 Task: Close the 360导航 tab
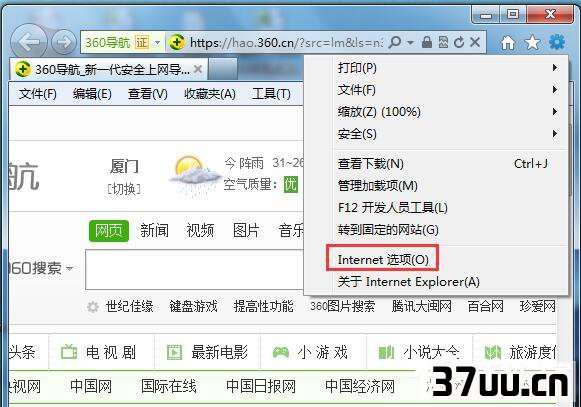click(198, 69)
